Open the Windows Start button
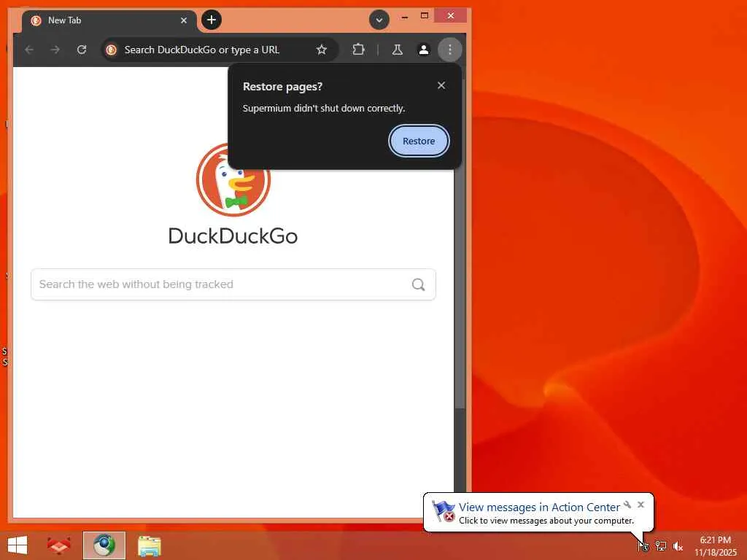This screenshot has width=747, height=560. (18, 545)
